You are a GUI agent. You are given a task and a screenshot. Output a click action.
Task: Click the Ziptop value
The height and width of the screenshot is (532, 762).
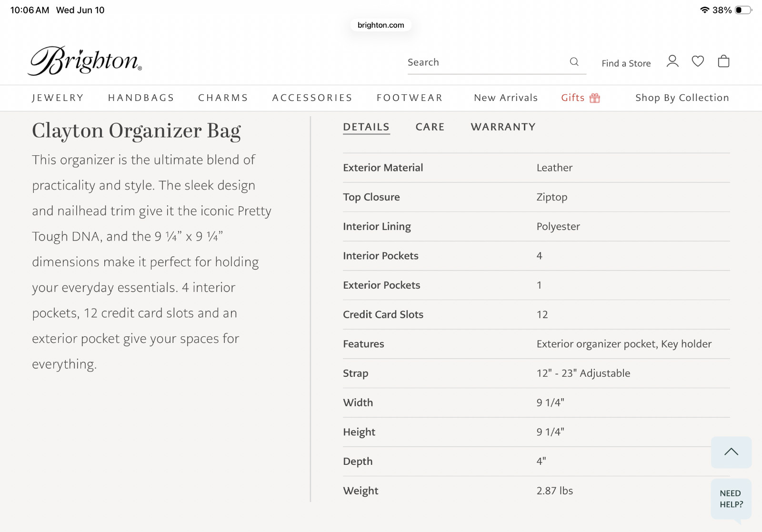pos(552,197)
